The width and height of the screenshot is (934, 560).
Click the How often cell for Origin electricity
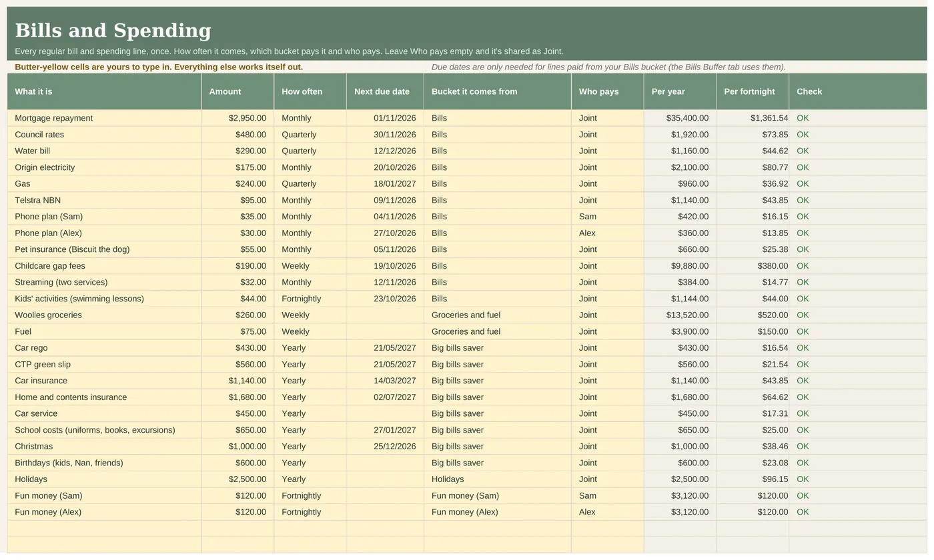[310, 167]
